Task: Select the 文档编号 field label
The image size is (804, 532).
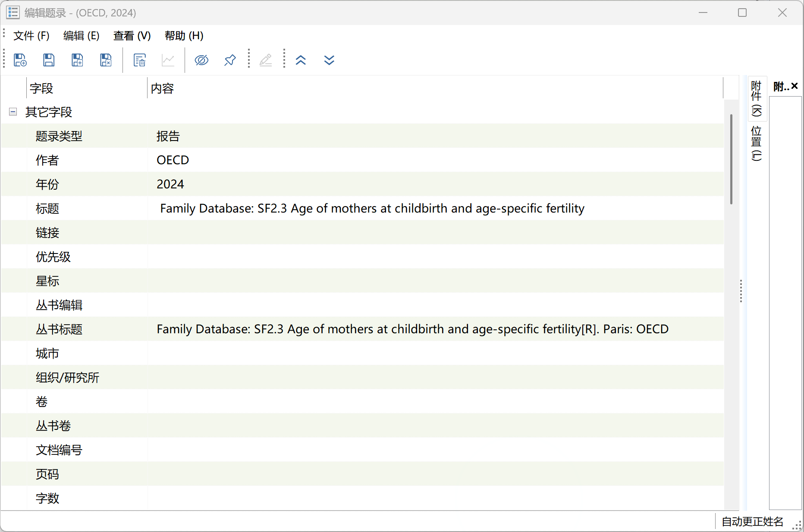Action: click(x=59, y=450)
